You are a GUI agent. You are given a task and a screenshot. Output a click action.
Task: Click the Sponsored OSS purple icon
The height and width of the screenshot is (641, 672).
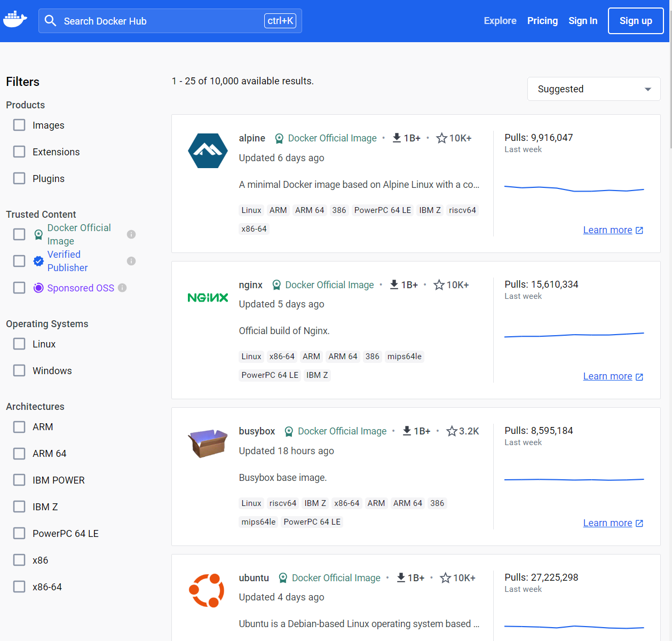pos(38,288)
